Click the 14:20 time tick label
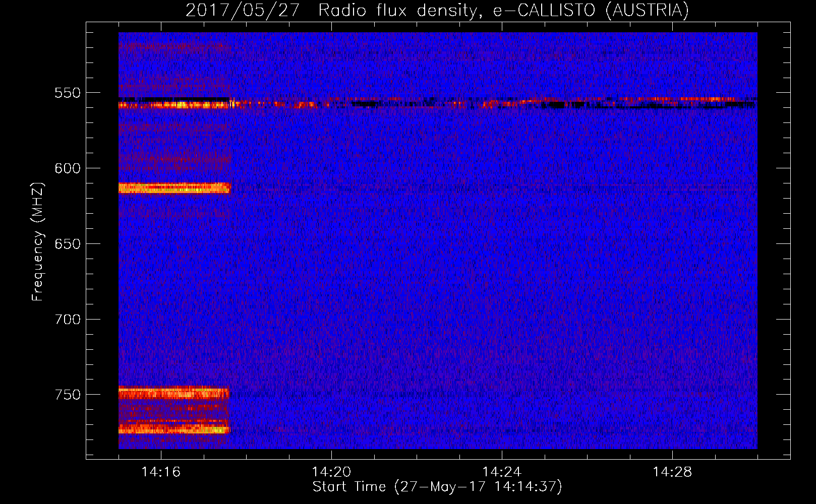 [331, 472]
